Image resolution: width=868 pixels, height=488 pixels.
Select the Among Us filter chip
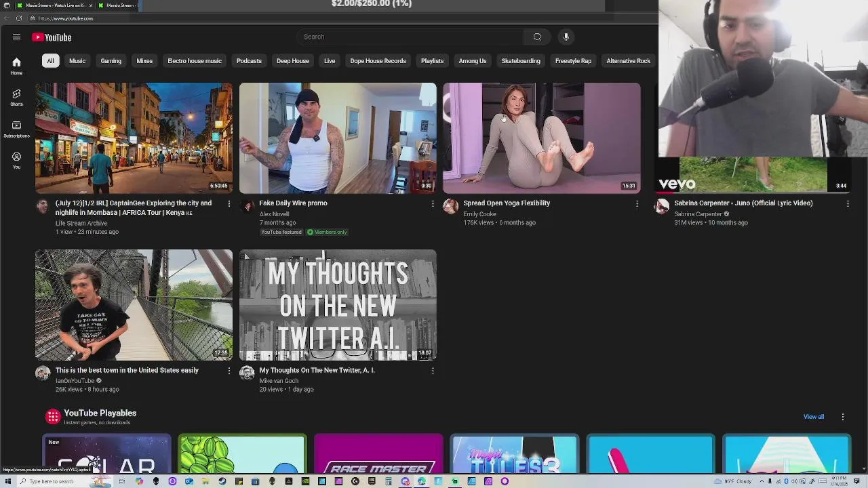click(473, 61)
